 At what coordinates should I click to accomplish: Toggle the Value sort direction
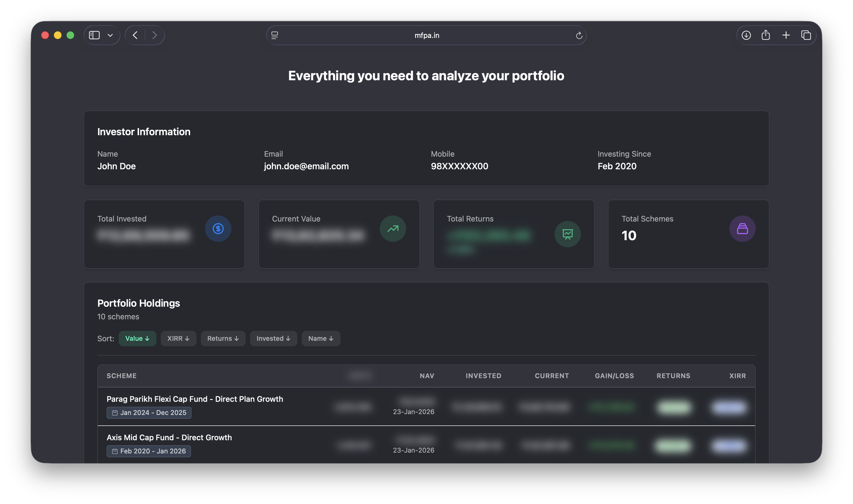[137, 338]
